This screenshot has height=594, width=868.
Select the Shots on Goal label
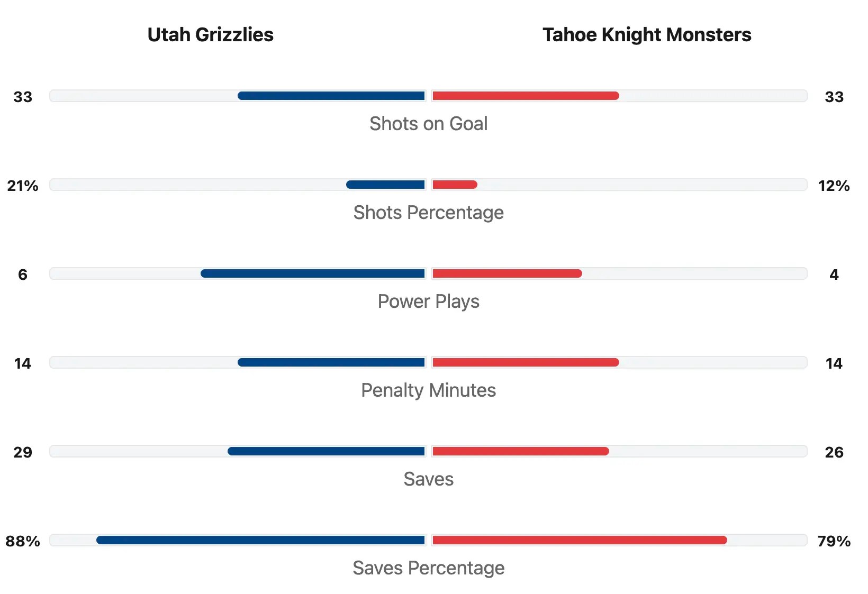coord(428,124)
